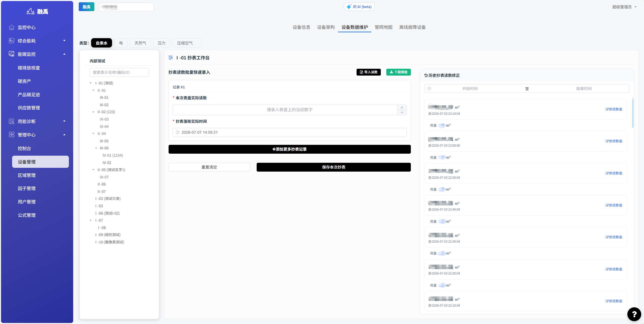Collapse the Ⅱ-02 (123) tree node
This screenshot has height=324, width=644.
coord(93,112)
